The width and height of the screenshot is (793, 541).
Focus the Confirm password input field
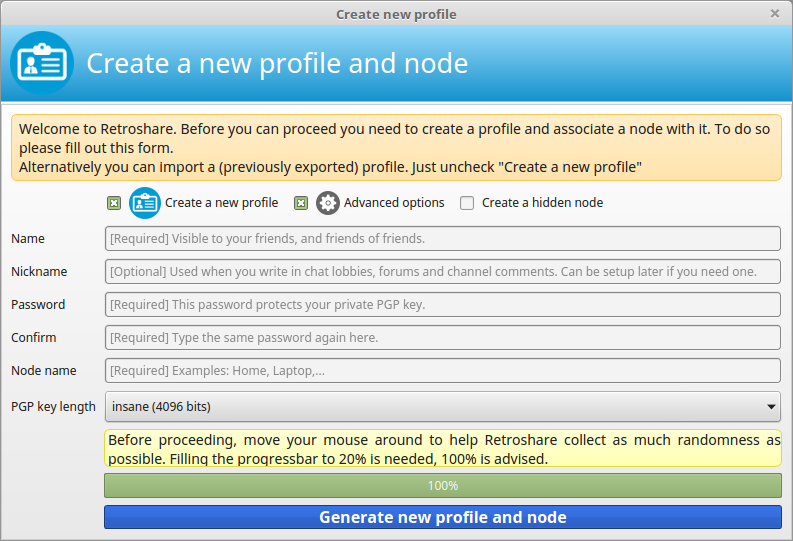[443, 337]
